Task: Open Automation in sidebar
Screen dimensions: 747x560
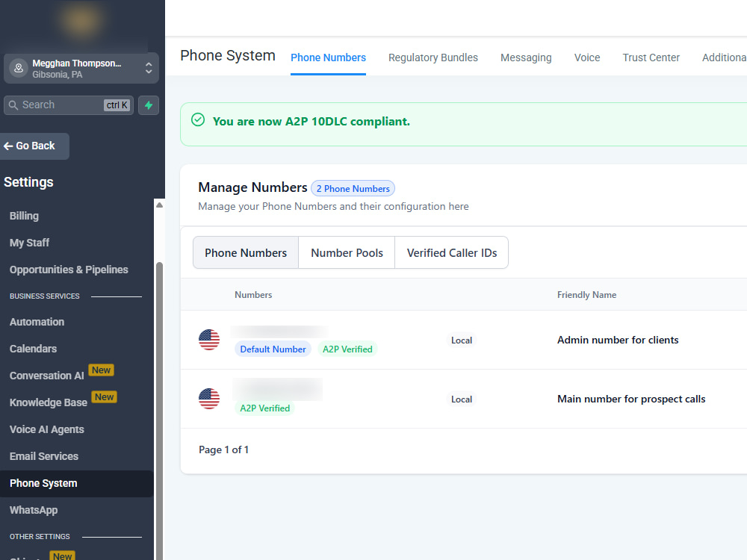Action: (x=37, y=322)
